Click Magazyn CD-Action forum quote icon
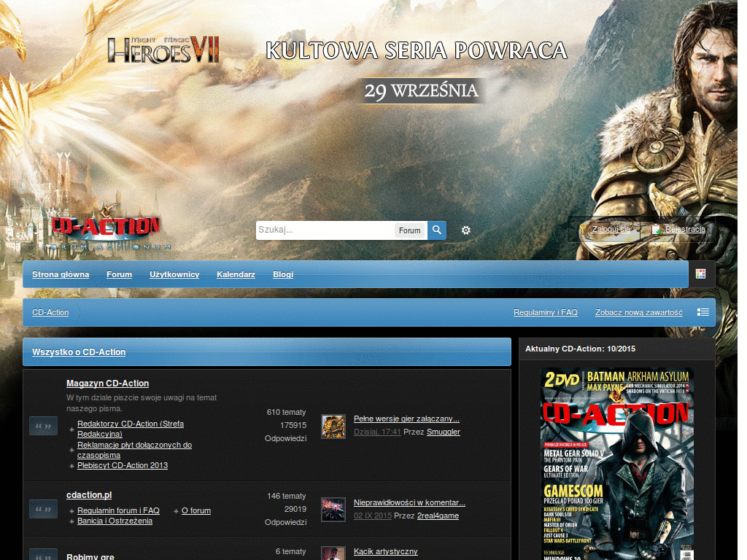This screenshot has height=560, width=747. click(43, 426)
